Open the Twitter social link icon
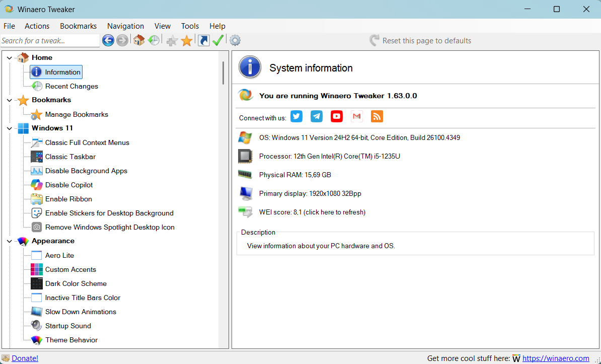The width and height of the screenshot is (601, 364). 296,116
